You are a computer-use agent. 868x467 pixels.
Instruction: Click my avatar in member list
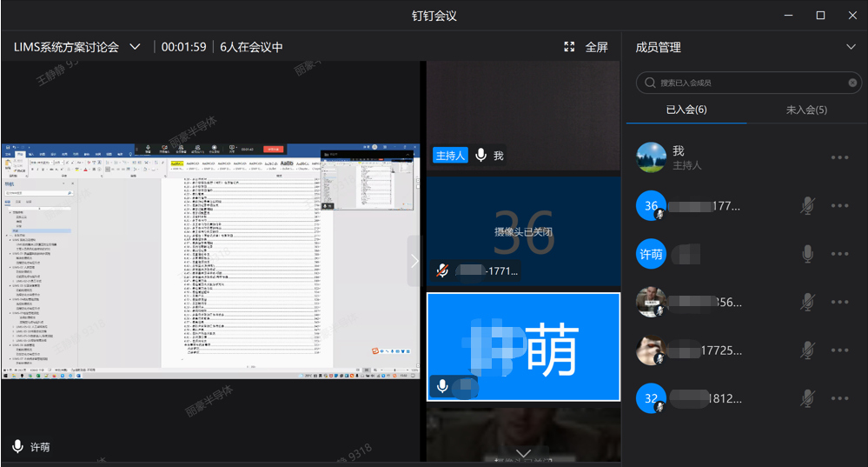point(651,158)
